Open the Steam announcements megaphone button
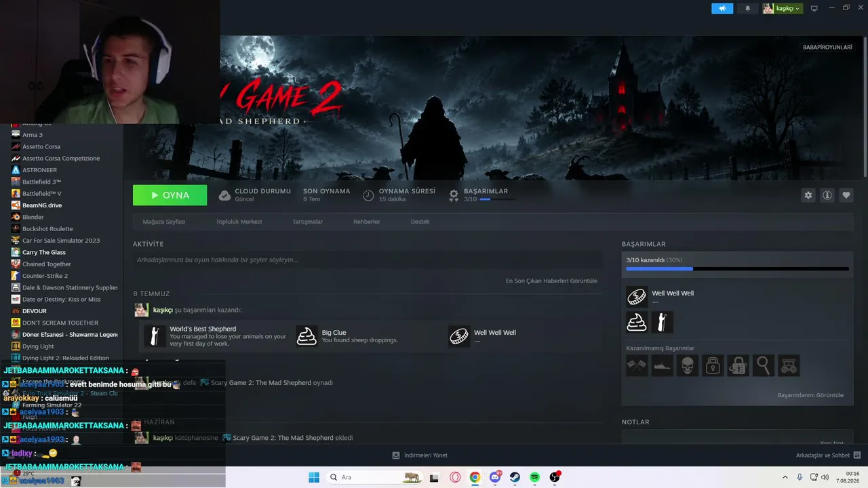The height and width of the screenshot is (488, 868). coord(722,9)
